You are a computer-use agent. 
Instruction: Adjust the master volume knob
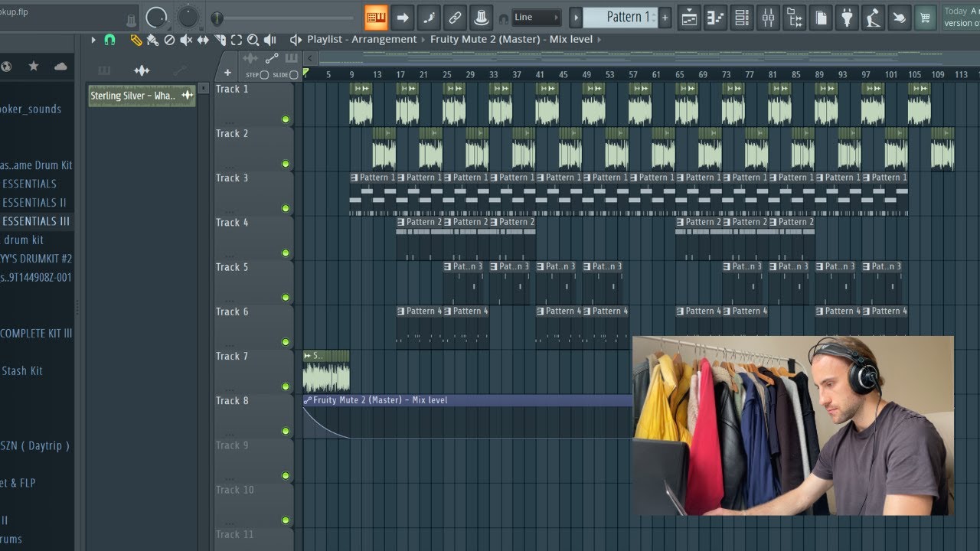[x=156, y=17]
